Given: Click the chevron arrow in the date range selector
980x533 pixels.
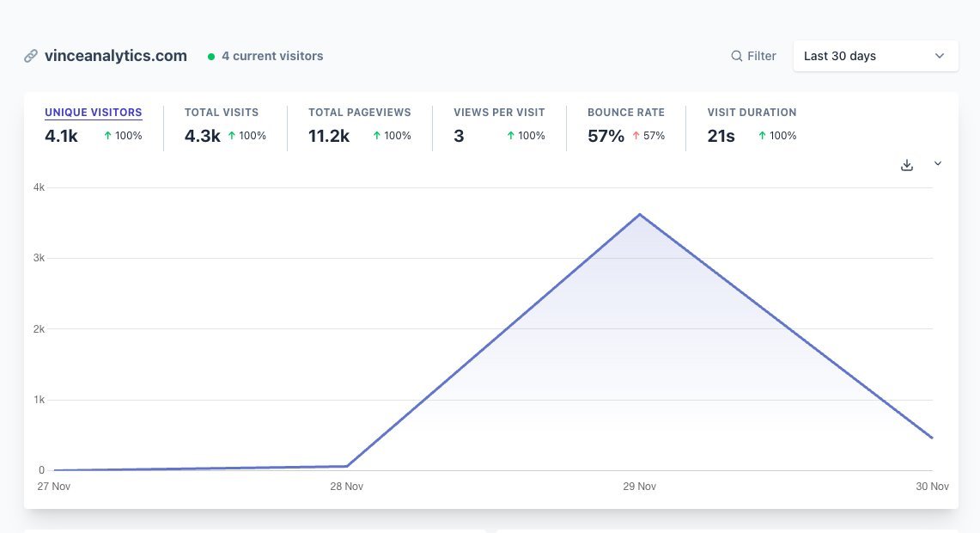Looking at the screenshot, I should (939, 56).
